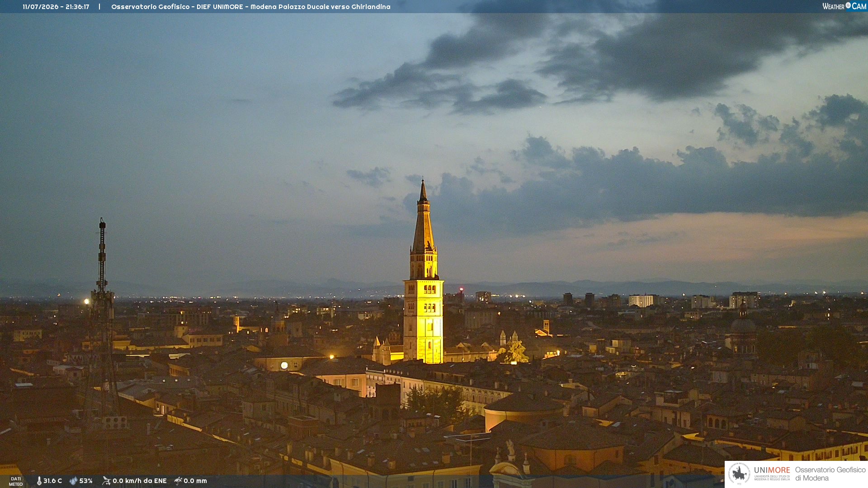This screenshot has width=868, height=488.
Task: Click the WeatherCam logo
Action: pyautogui.click(x=844, y=6)
